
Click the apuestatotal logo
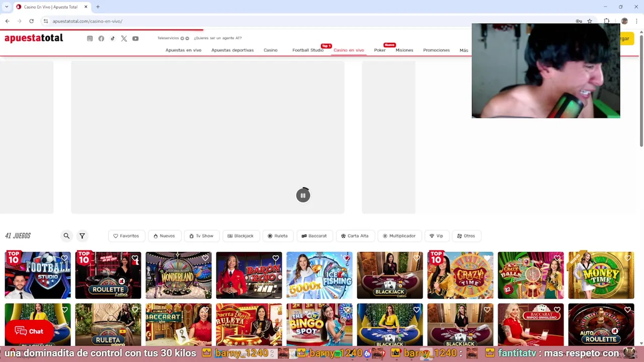click(x=34, y=38)
